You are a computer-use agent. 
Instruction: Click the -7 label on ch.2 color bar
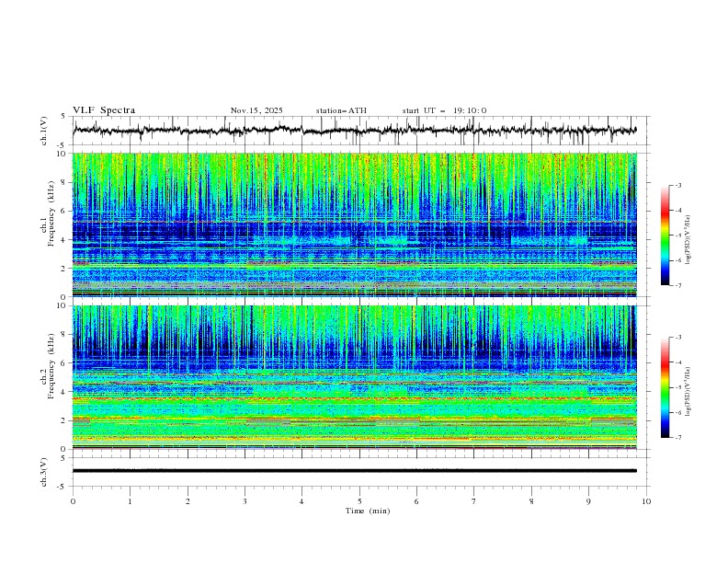[678, 438]
